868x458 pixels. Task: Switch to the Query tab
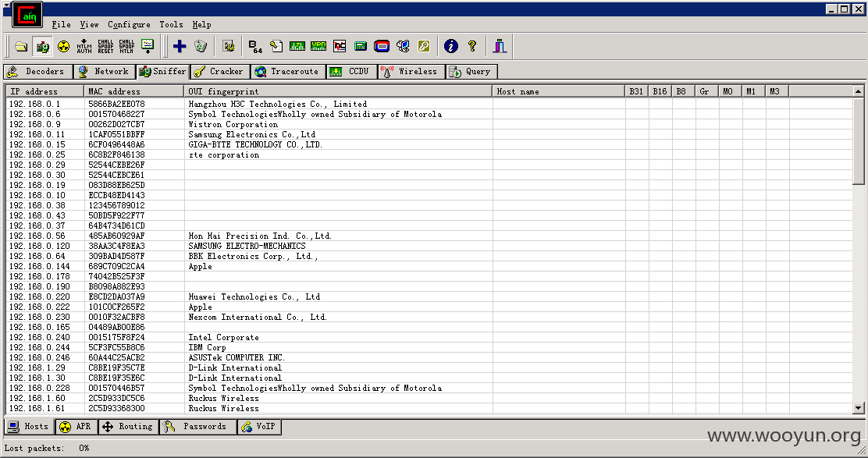coord(471,71)
